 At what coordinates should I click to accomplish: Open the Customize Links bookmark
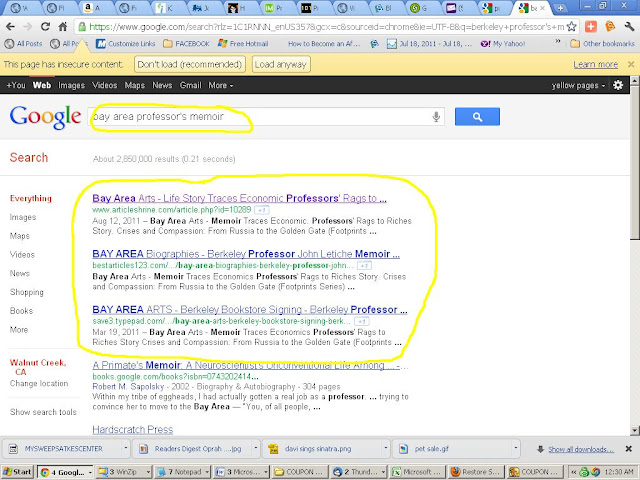tap(126, 44)
